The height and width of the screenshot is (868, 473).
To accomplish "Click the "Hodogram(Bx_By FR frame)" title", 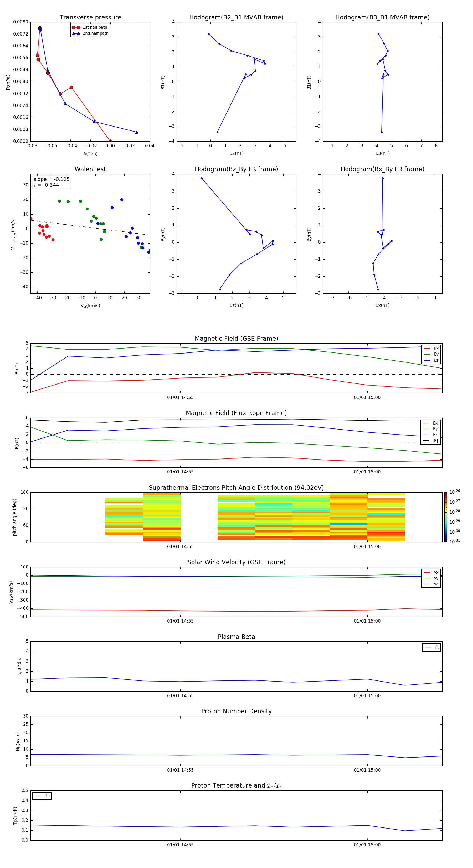I will coord(382,169).
